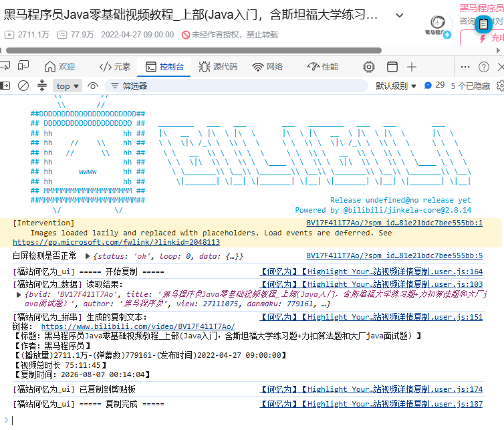Click the scrollbar right arrow
The image size is (504, 430).
coord(498,51)
